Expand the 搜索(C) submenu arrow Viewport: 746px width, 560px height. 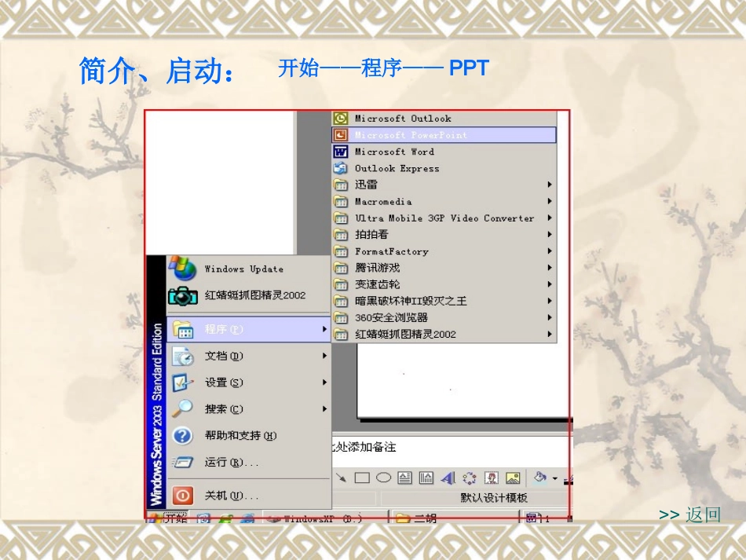(x=324, y=409)
